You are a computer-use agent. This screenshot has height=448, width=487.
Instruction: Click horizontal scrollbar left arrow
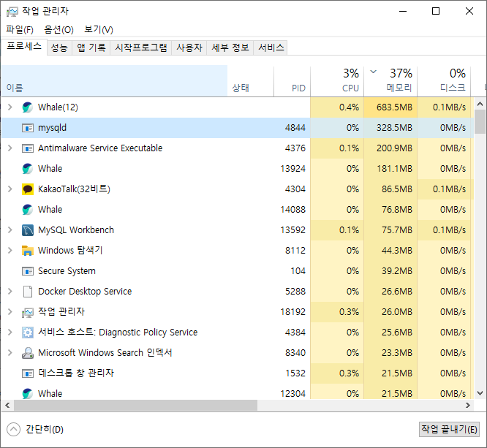coord(7,405)
